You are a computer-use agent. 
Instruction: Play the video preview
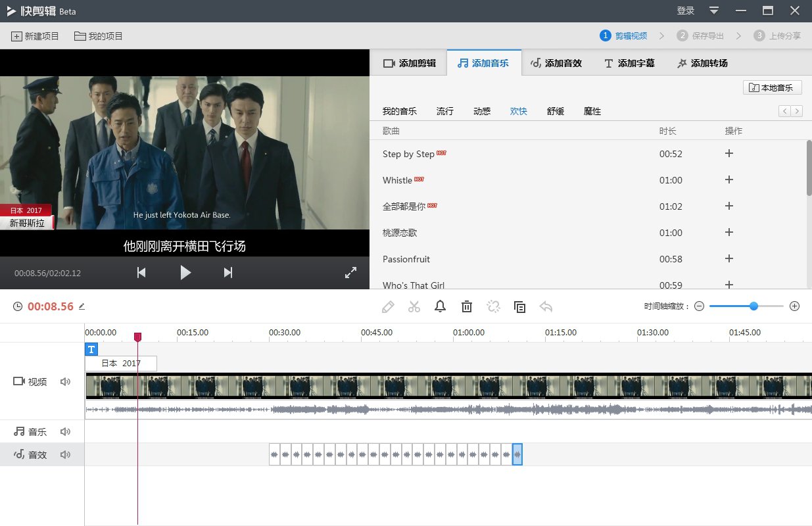point(185,272)
